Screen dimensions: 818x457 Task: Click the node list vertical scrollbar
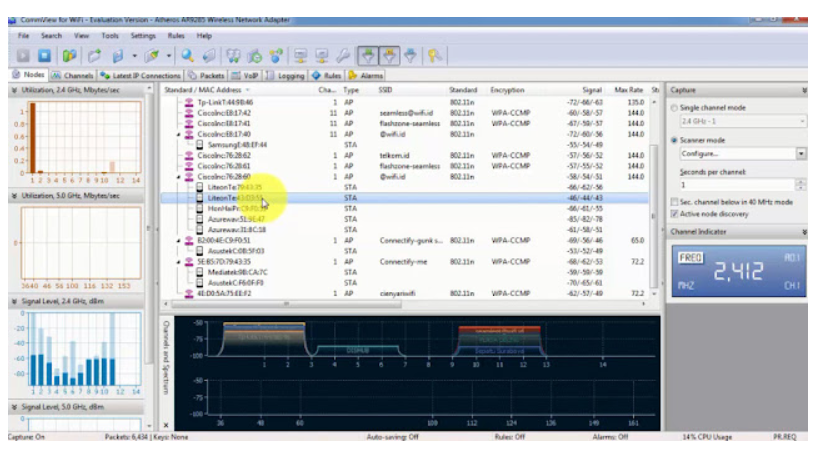coord(654,217)
